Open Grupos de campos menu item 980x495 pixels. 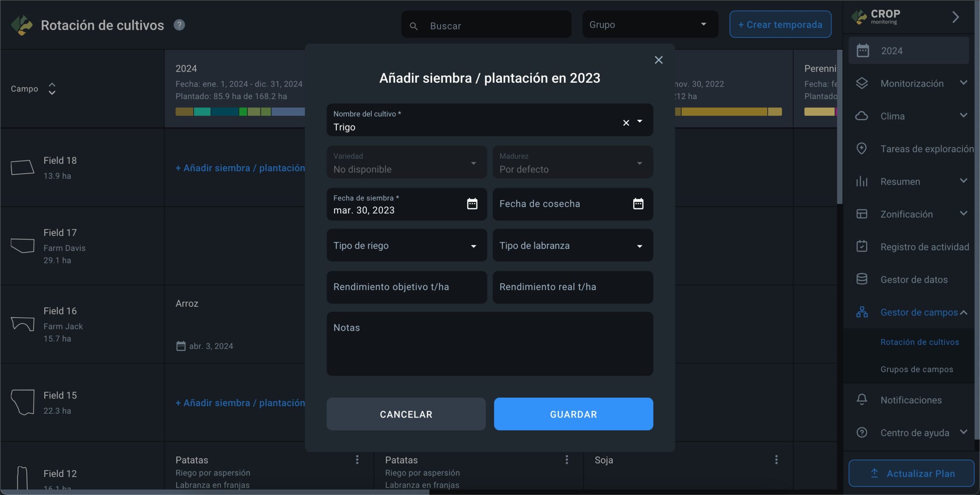pyautogui.click(x=916, y=369)
